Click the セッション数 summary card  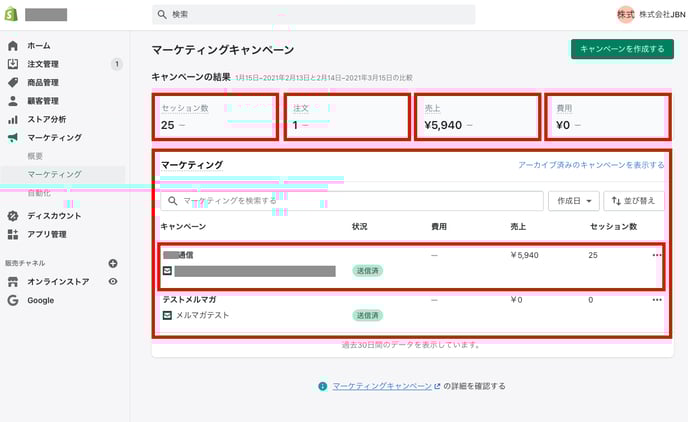coord(215,117)
